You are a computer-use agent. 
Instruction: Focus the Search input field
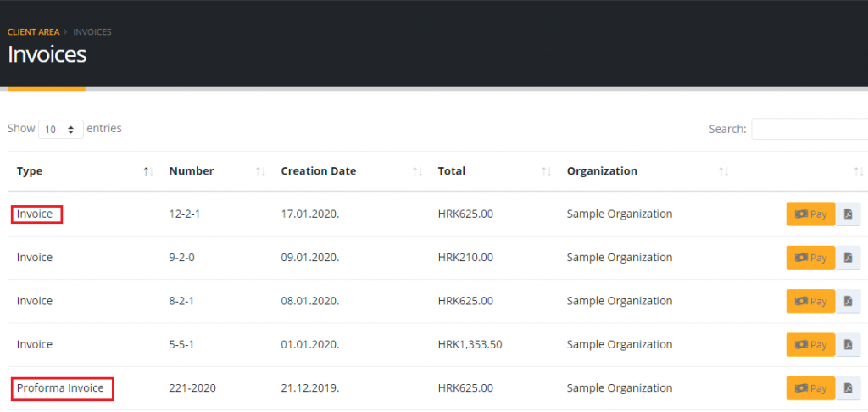point(810,129)
